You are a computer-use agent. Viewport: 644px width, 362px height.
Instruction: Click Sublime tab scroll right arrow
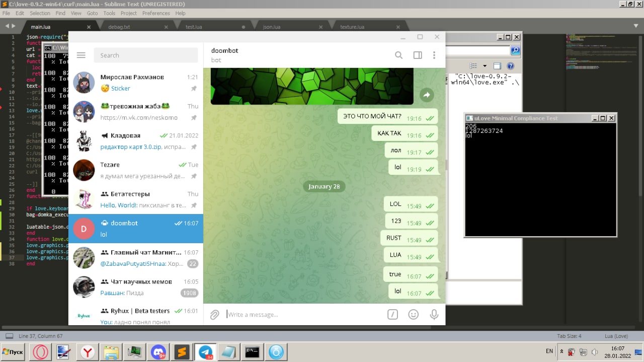pyautogui.click(x=14, y=26)
